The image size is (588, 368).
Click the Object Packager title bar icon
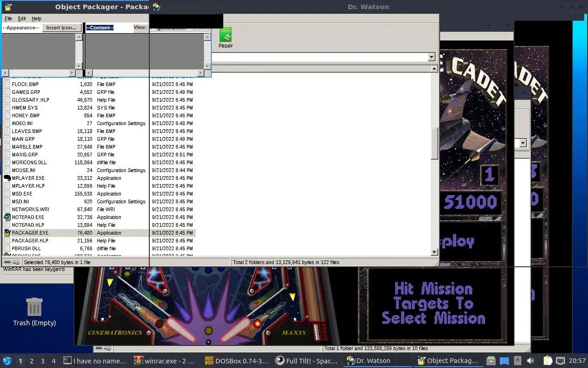click(8, 7)
